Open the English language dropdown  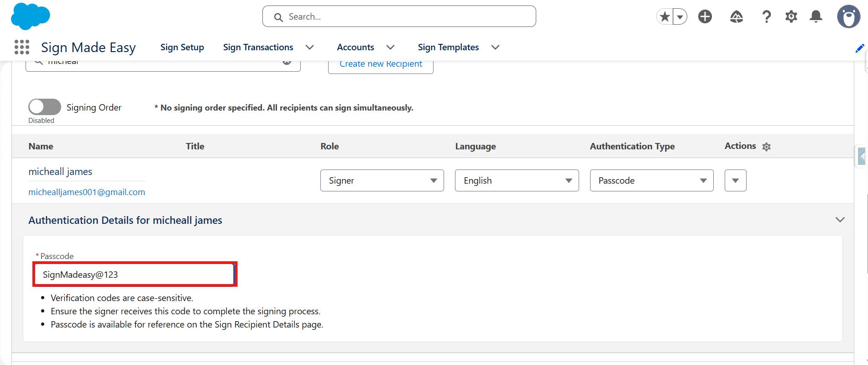(x=517, y=180)
